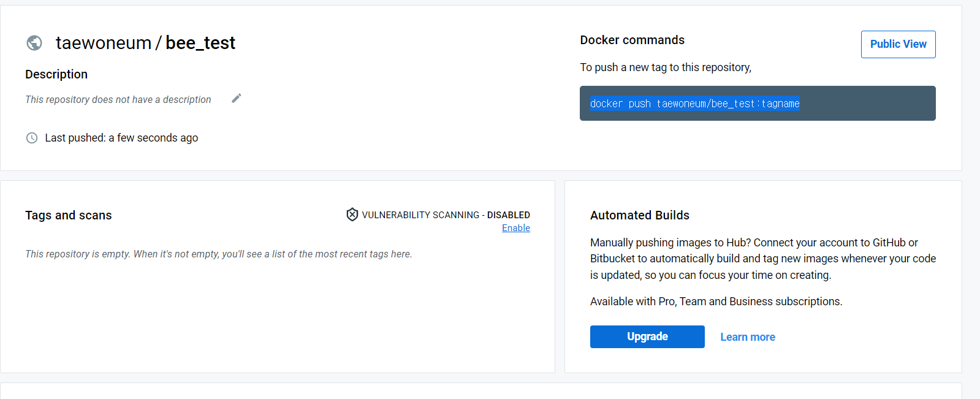Click 'To push a new tag to this repository' text
980x399 pixels.
666,67
